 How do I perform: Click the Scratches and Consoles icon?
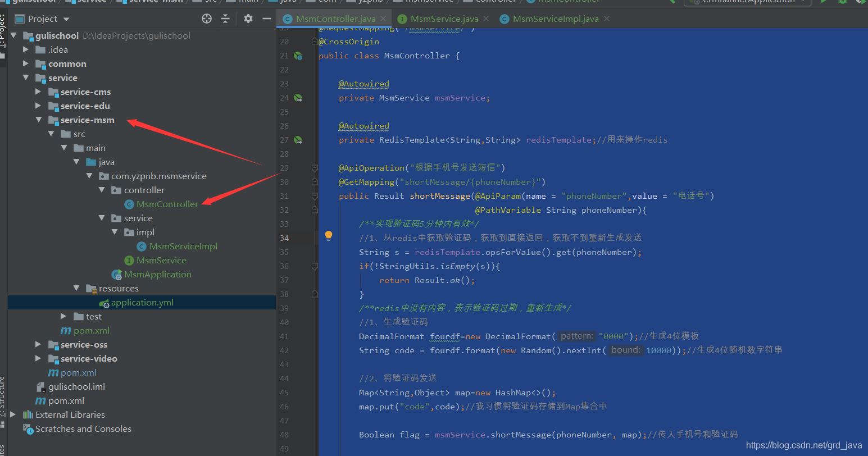coord(28,428)
